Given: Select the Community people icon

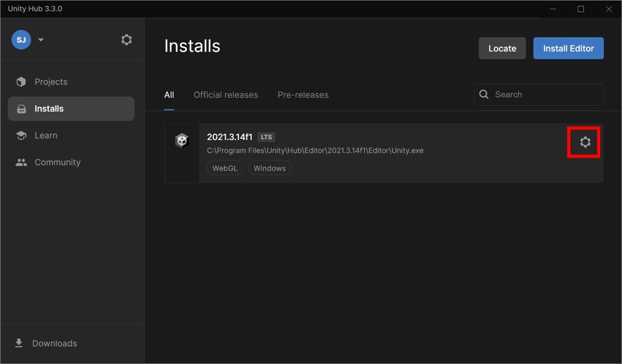Looking at the screenshot, I should click(x=21, y=162).
